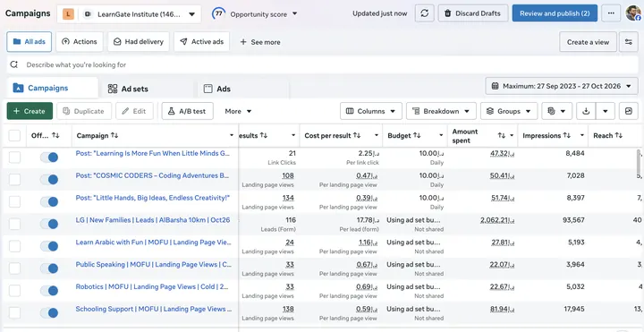Image resolution: width=644 pixels, height=332 pixels.
Task: Open Campaign column header options arrow
Action: pos(232,136)
